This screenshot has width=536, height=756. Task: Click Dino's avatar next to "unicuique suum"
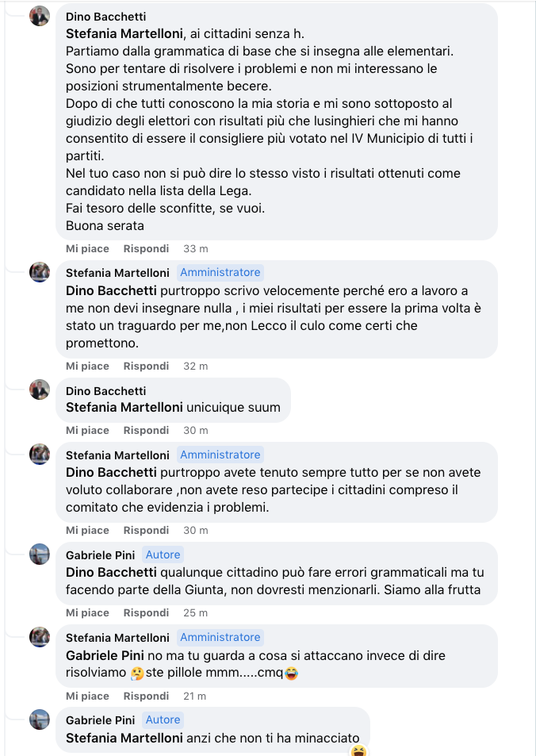point(40,390)
